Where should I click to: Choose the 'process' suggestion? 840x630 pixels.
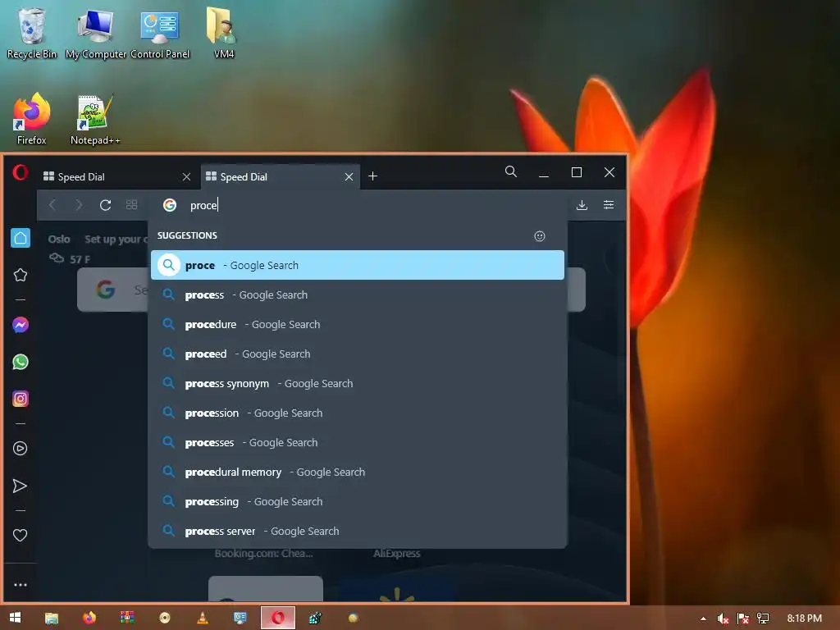point(358,294)
